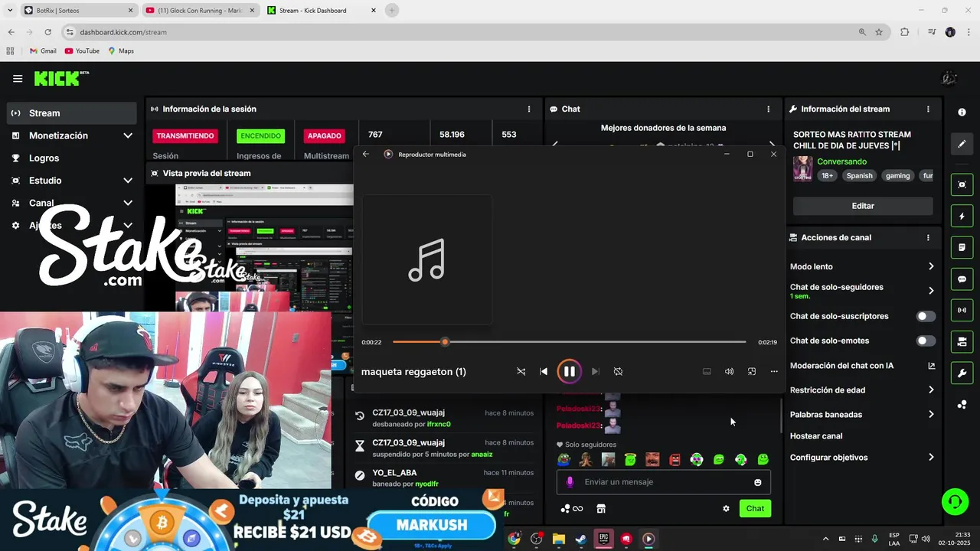Viewport: 980px width, 551px height.
Task: Open the media player volume control
Action: (729, 371)
